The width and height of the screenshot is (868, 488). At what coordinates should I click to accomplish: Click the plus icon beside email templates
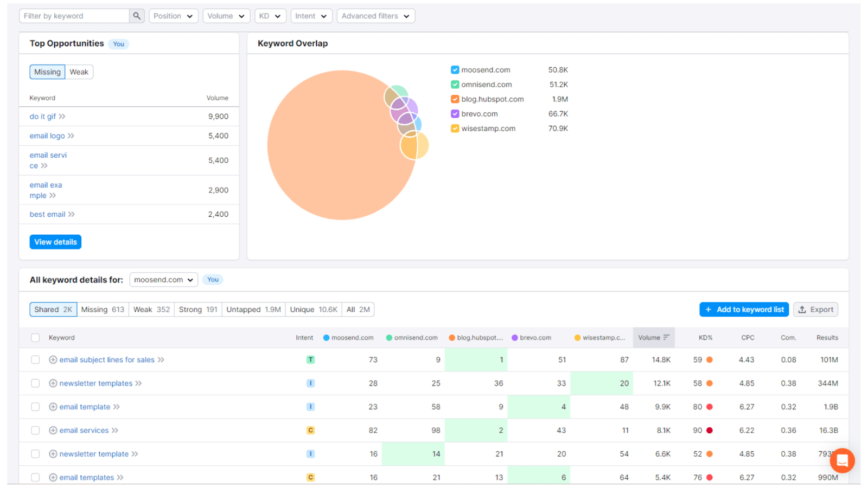[53, 478]
